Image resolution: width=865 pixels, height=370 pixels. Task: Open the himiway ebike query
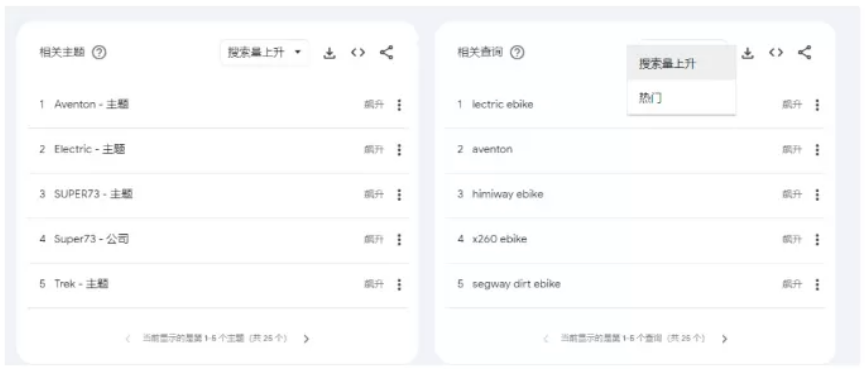pyautogui.click(x=508, y=194)
